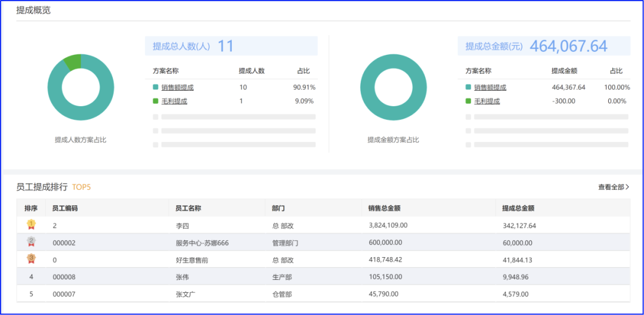Click the gold first-place medal icon
The width and height of the screenshot is (644, 315).
click(x=31, y=225)
